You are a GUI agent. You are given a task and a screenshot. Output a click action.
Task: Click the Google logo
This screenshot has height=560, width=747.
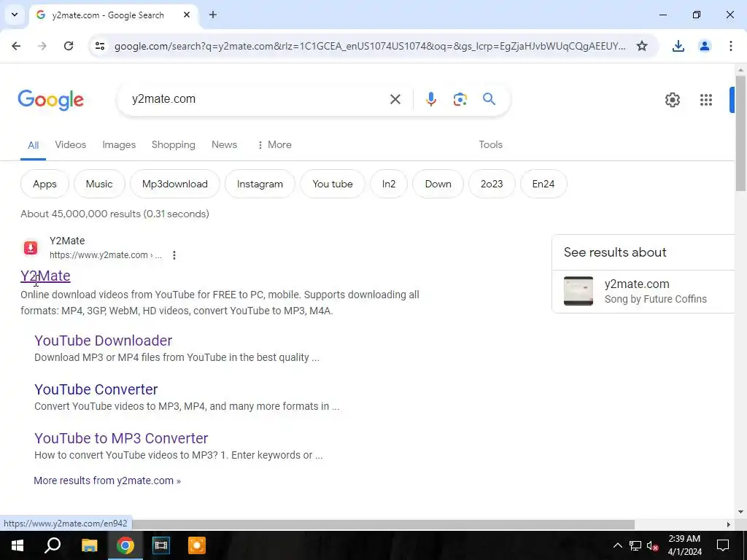point(50,100)
